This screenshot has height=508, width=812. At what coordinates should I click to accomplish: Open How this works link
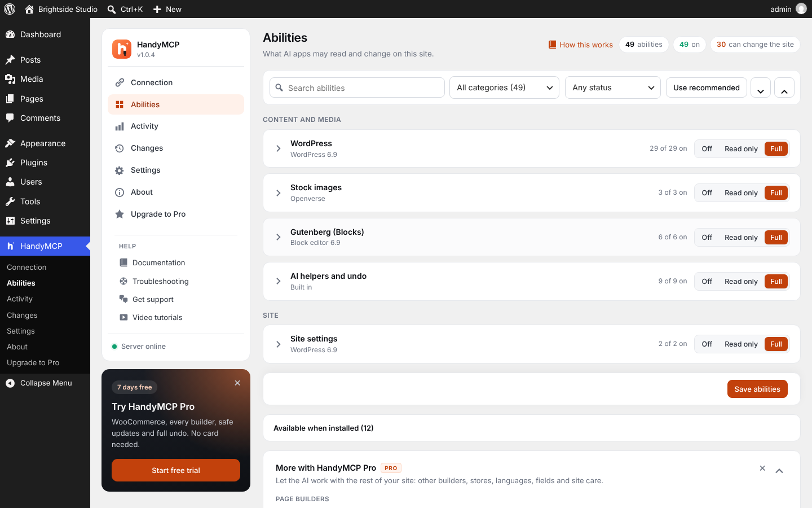581,45
